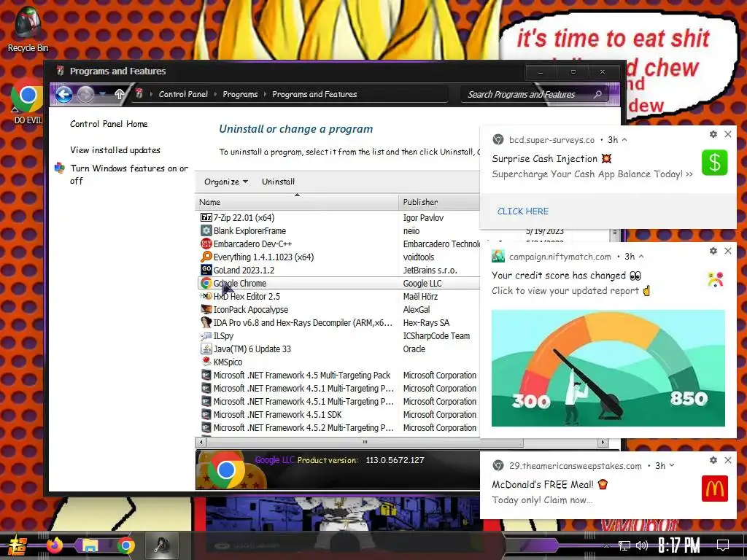Select the HxD Hex Editor icon
Image resolution: width=747 pixels, height=560 pixels.
coord(206,296)
